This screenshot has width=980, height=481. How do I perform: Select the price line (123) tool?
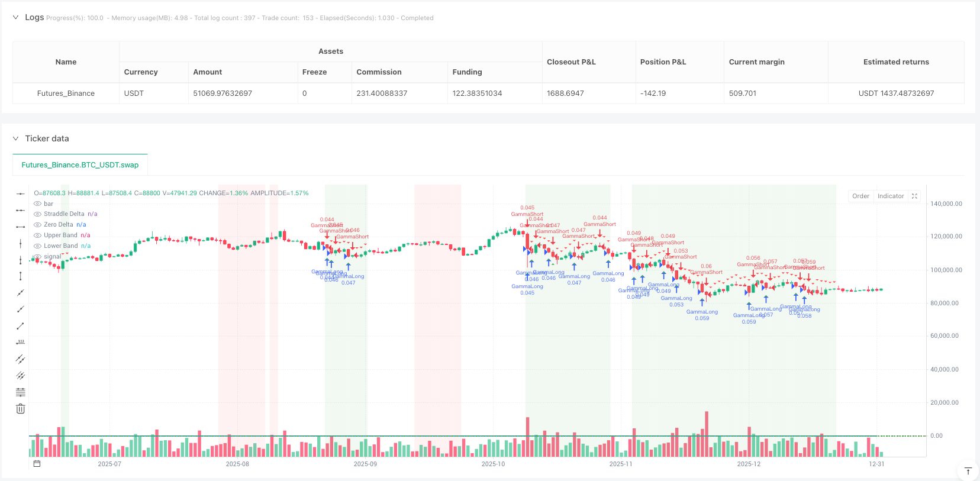[x=20, y=342]
